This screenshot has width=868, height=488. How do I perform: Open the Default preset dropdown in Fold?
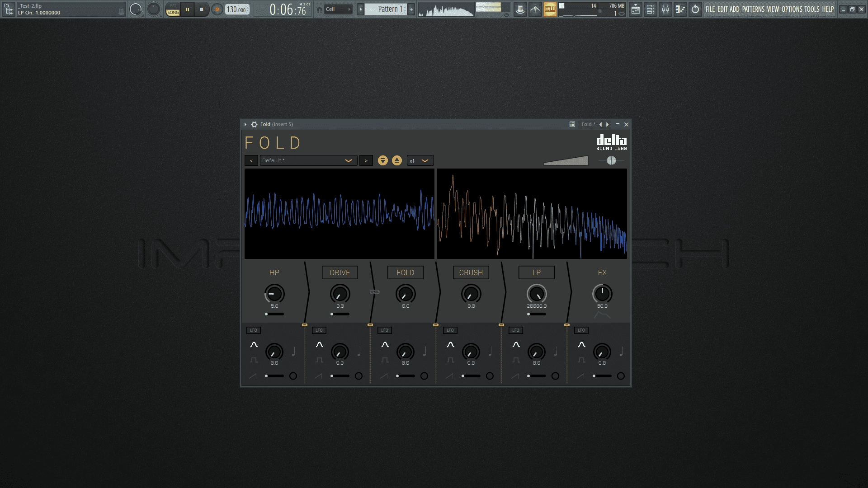[x=308, y=160]
